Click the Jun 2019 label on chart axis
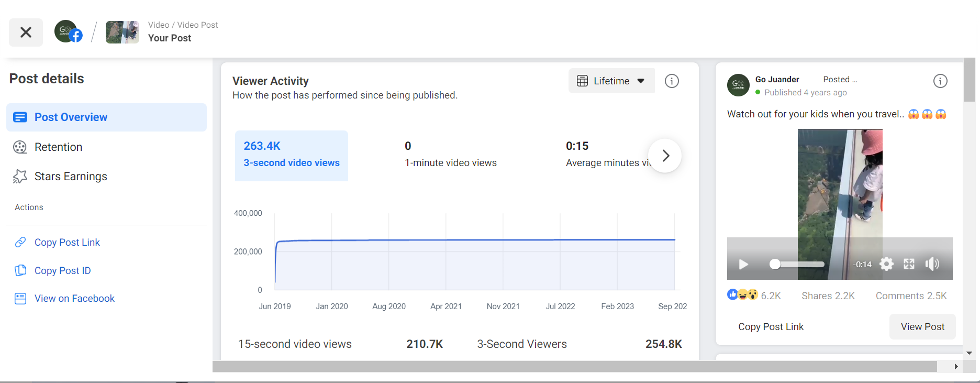 click(x=275, y=307)
